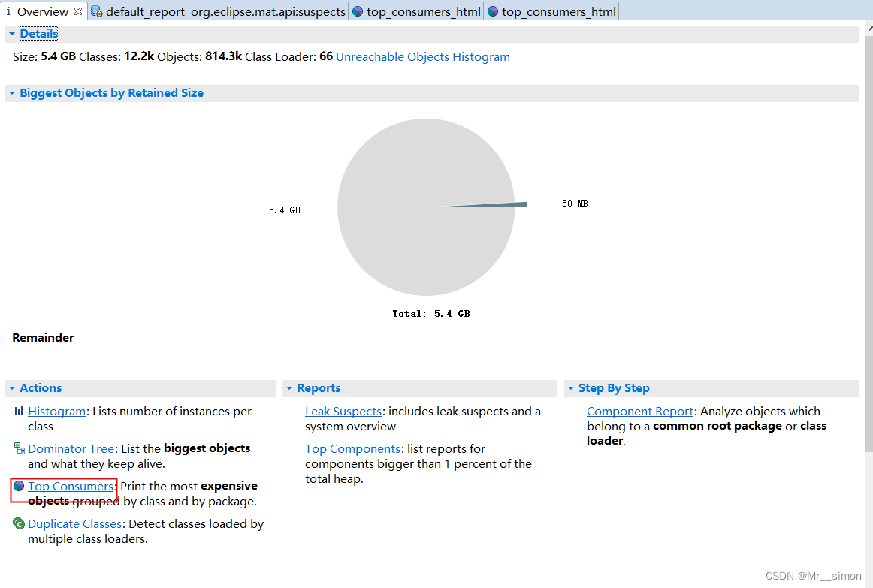Click the '5.4 GB' chart label
The width and height of the screenshot is (873, 588).
285,210
